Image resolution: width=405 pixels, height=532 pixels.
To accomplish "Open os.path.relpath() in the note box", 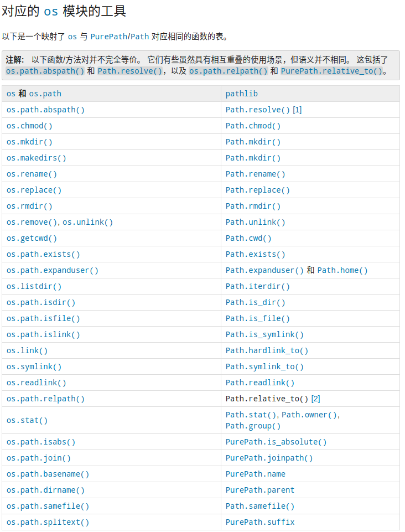I will click(229, 71).
